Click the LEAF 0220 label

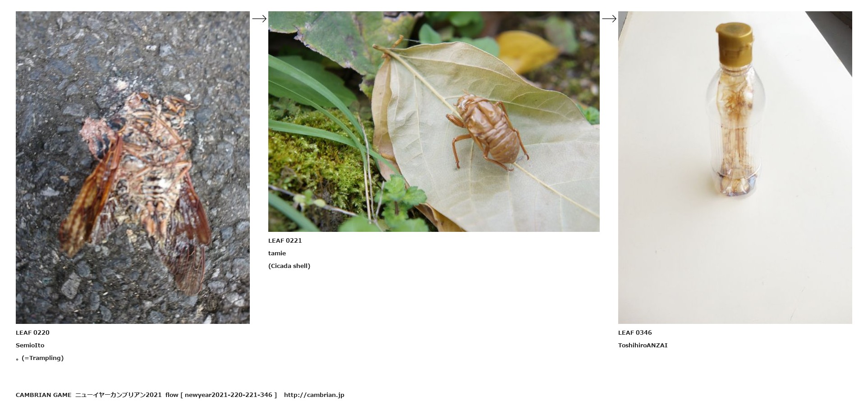[x=32, y=332]
